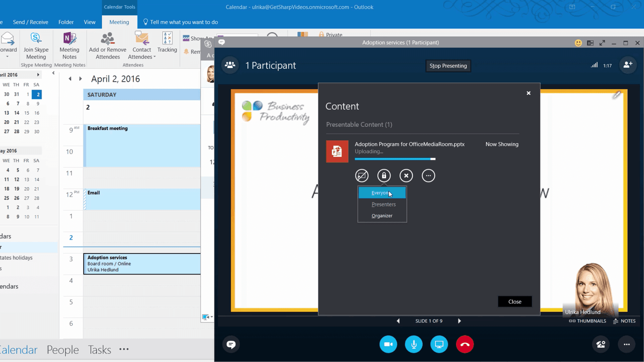The image size is (644, 362).
Task: Open more options ellipsis for presentation
Action: (428, 176)
